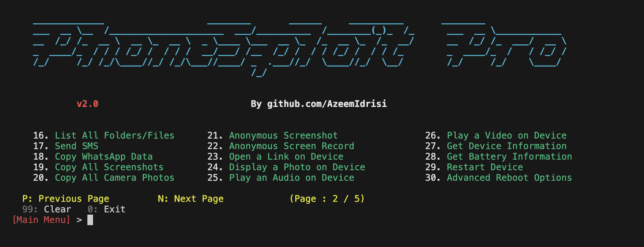
Task: Select option 16 List All Folders/Files
Action: [x=104, y=136]
